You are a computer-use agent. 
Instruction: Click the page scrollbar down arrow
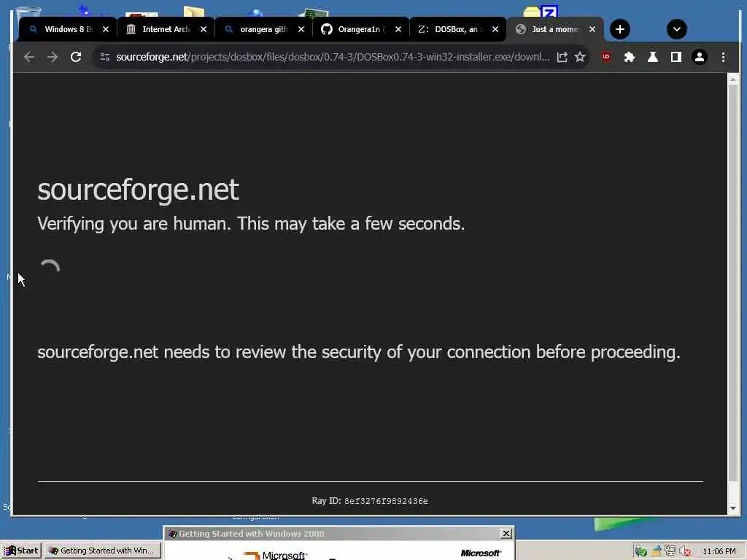pyautogui.click(x=732, y=508)
